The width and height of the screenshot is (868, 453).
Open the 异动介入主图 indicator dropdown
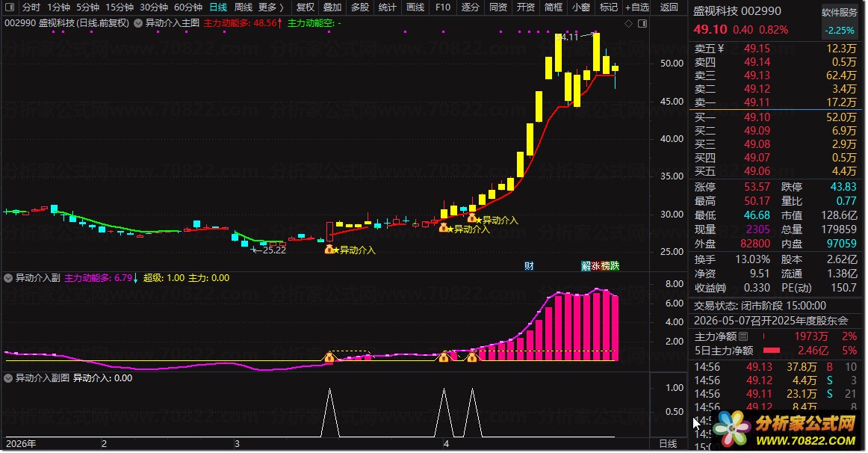(139, 23)
